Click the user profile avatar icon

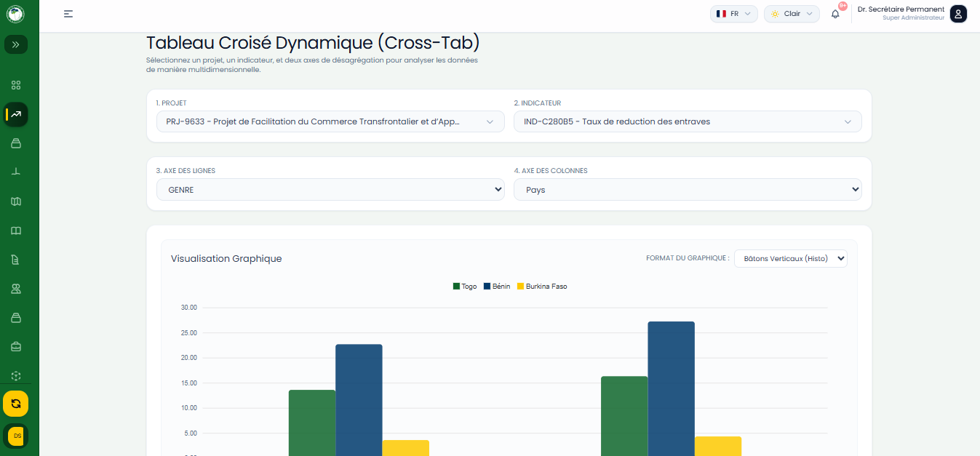(959, 14)
